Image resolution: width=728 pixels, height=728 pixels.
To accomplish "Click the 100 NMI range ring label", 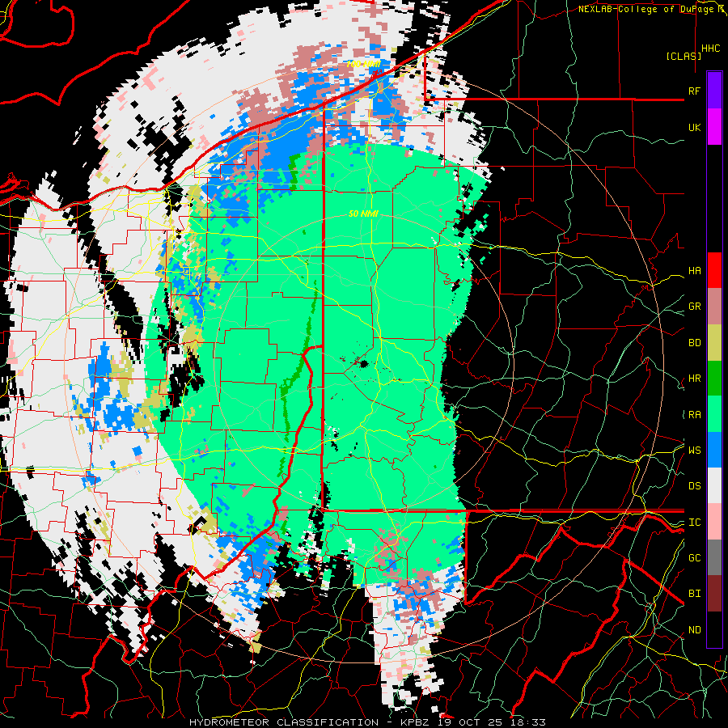I will click(363, 64).
